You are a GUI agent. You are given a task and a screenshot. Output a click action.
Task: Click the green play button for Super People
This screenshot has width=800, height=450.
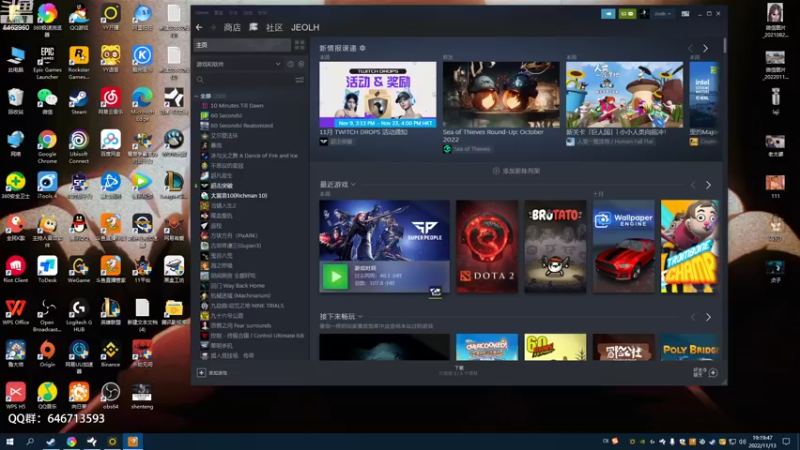pos(335,277)
